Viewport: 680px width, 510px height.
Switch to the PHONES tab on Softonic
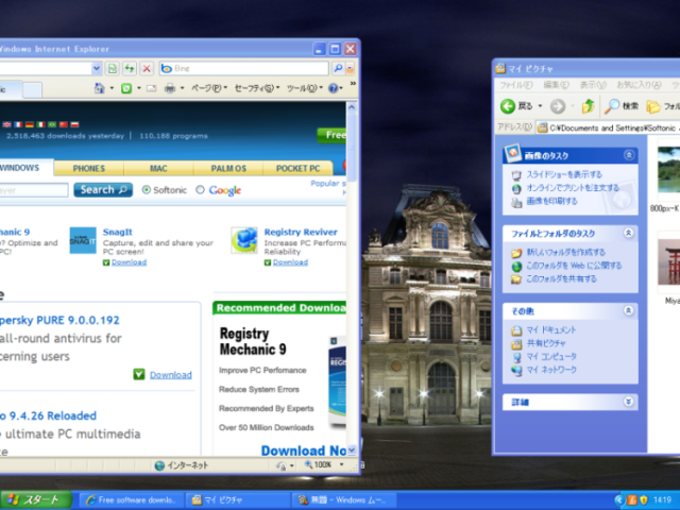(89, 168)
